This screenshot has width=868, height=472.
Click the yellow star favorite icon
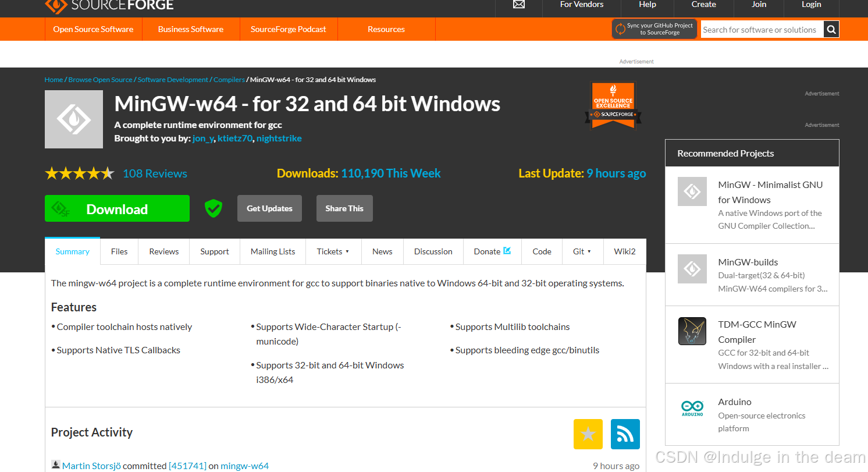click(x=588, y=434)
